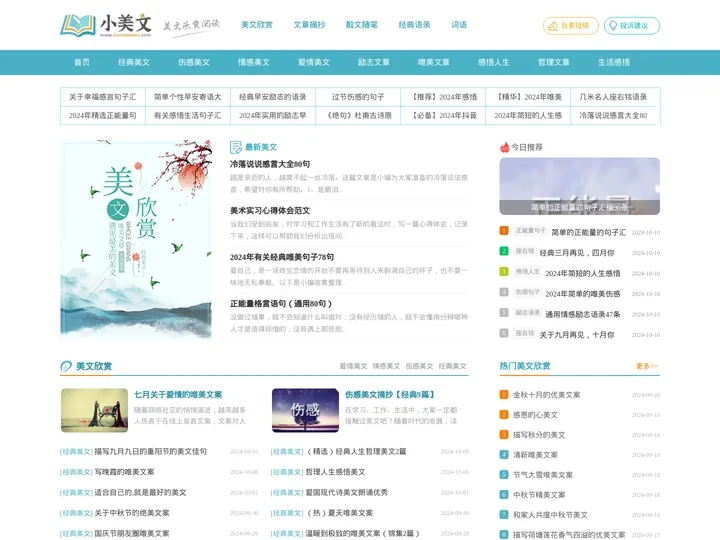Click the document icon beside 最新美文

(x=236, y=147)
